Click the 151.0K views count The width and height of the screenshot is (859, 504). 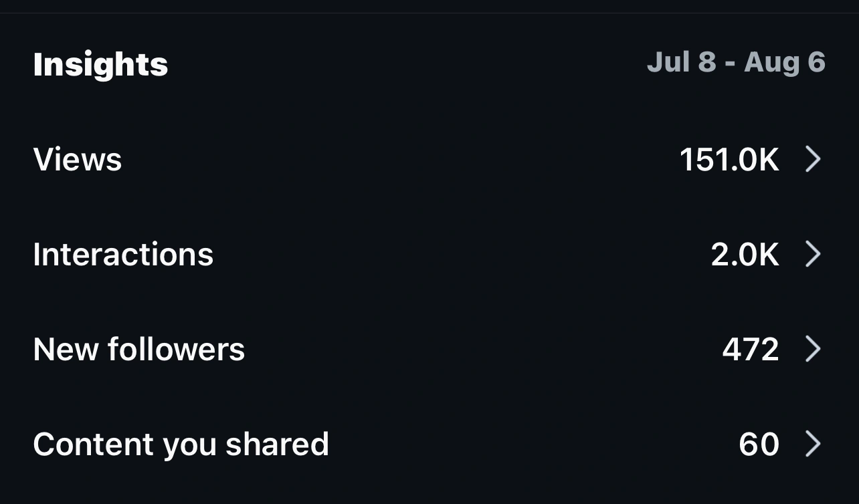pyautogui.click(x=729, y=160)
